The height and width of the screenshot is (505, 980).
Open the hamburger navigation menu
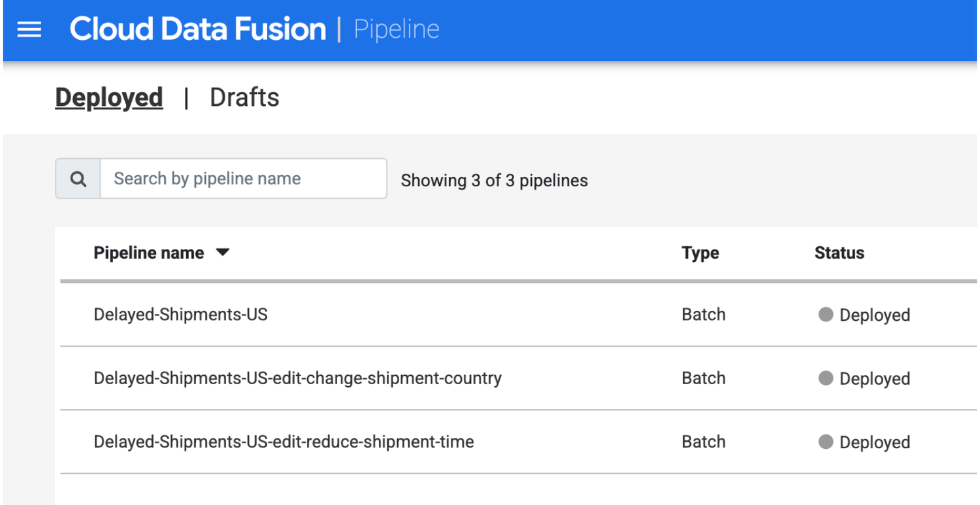click(29, 29)
